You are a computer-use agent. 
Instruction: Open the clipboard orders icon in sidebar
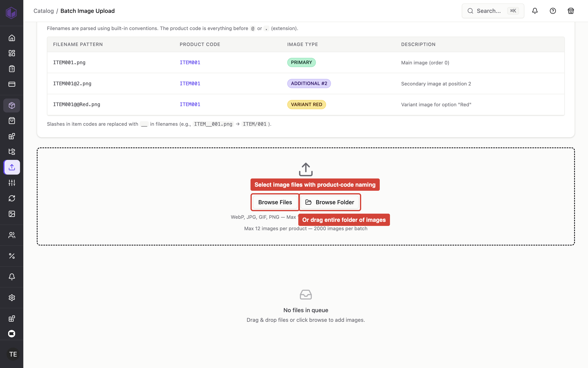click(12, 69)
